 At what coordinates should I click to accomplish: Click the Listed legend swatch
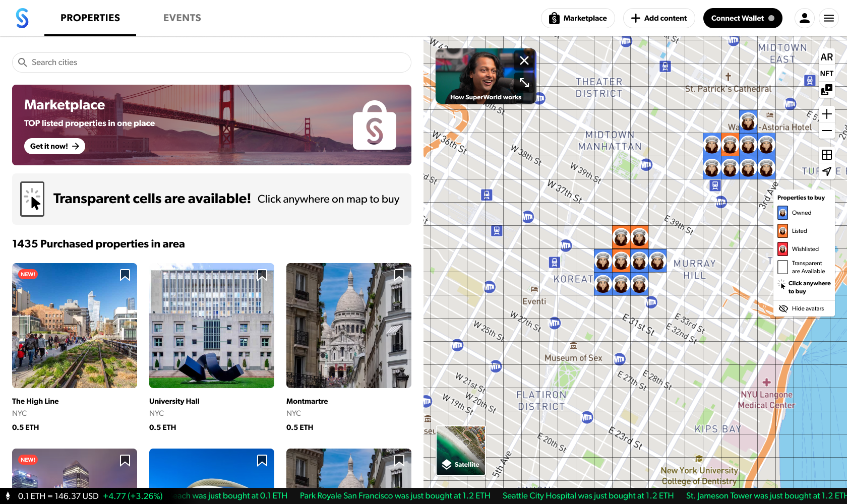782,231
